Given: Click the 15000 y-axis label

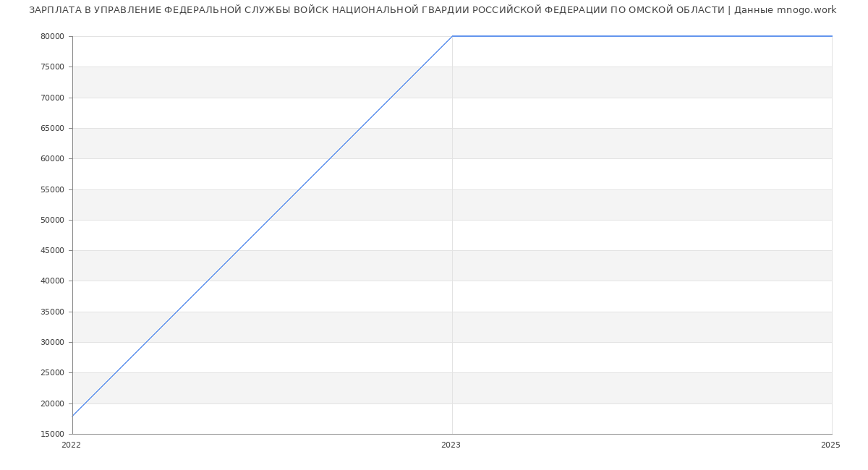Looking at the screenshot, I should point(52,435).
